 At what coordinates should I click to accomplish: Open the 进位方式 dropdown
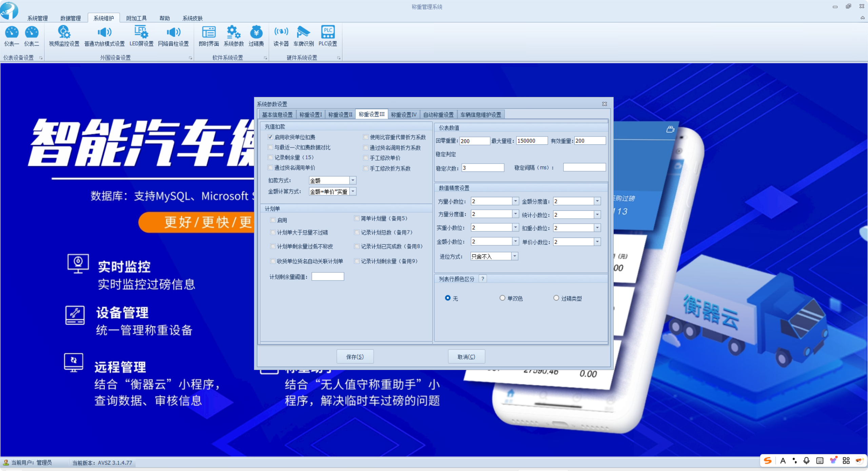[515, 257]
